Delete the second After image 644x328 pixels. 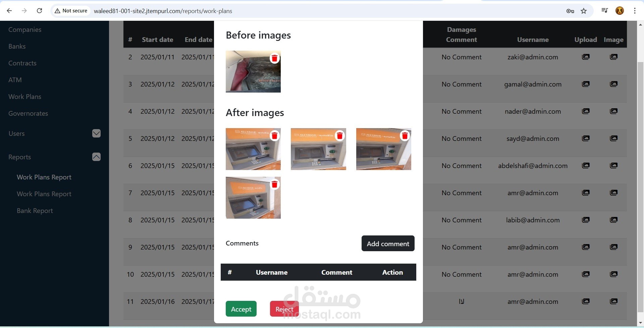tap(339, 136)
